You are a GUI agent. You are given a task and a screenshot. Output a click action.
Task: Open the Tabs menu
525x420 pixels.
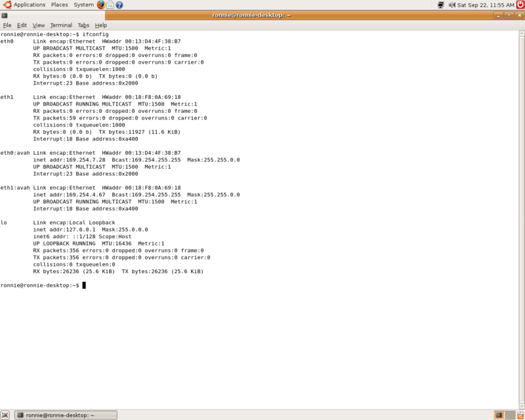[x=83, y=25]
